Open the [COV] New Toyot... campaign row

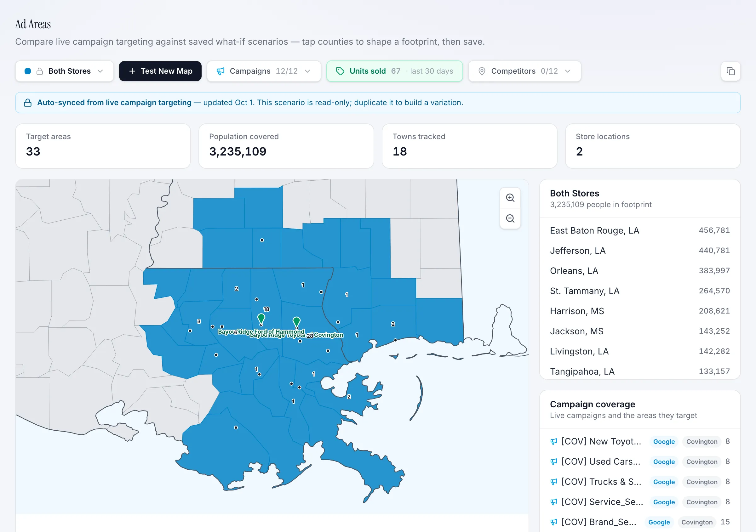(x=640, y=442)
